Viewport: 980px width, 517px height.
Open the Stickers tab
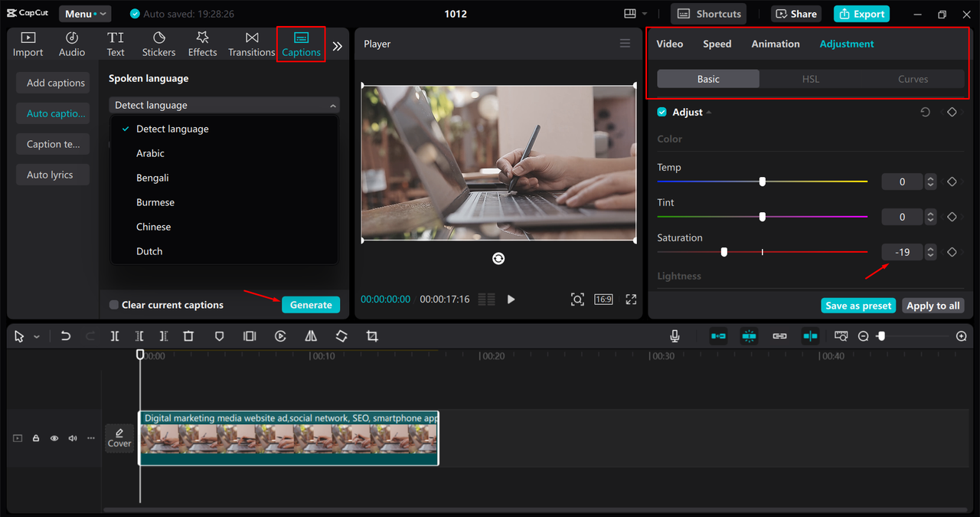(158, 44)
